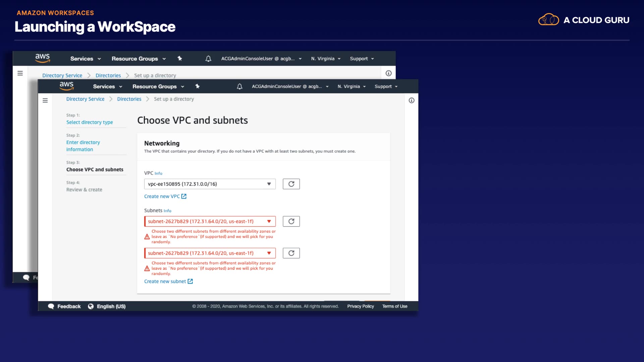Open the Support menu in front navbar
644x362 pixels.
[386, 86]
